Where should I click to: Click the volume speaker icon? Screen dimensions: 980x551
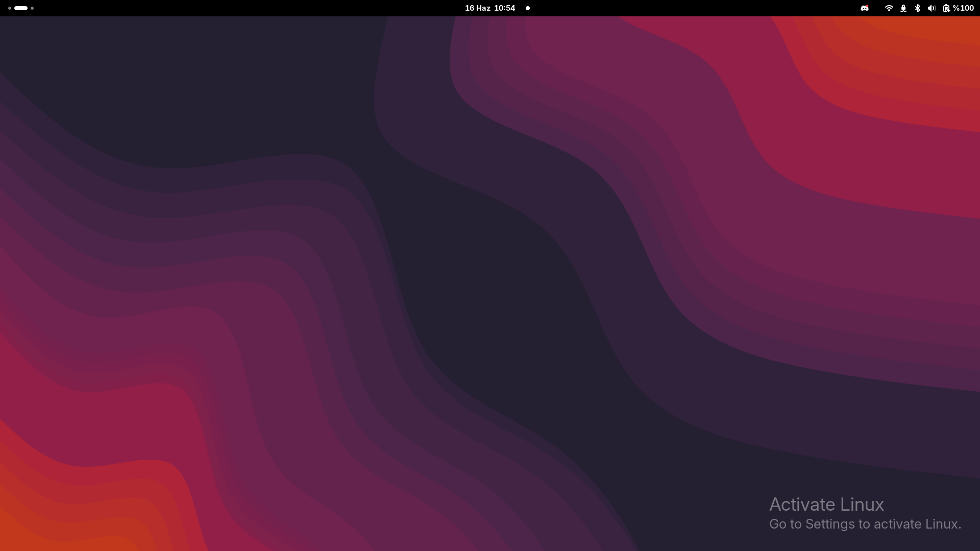coord(932,8)
